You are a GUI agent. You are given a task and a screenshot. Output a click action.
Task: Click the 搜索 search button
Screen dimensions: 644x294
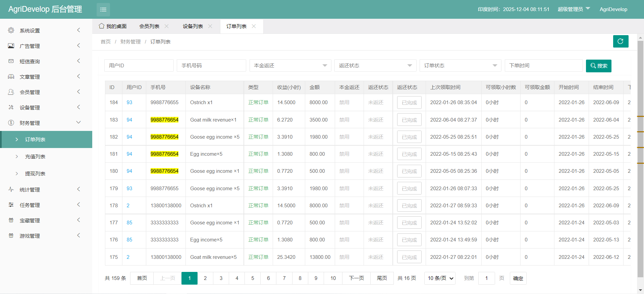tap(598, 66)
